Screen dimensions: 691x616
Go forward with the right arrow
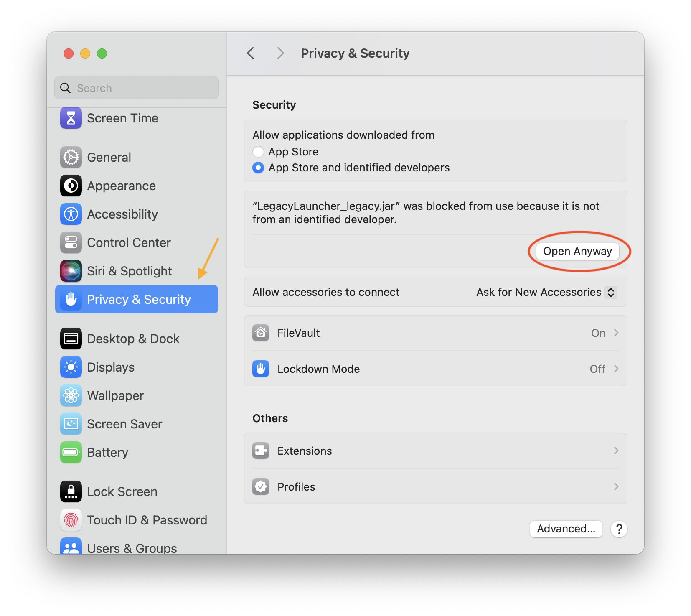(280, 53)
